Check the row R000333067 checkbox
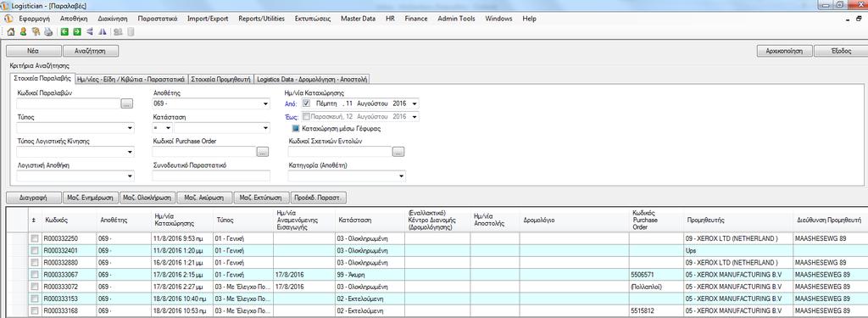This screenshot has height=318, width=868. click(x=34, y=274)
